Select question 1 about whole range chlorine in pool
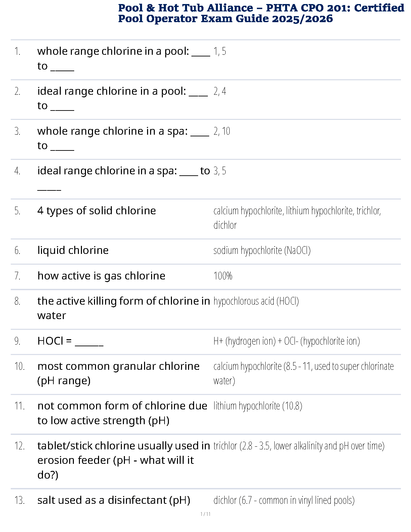Screen dimensions: 411x532 point(124,58)
